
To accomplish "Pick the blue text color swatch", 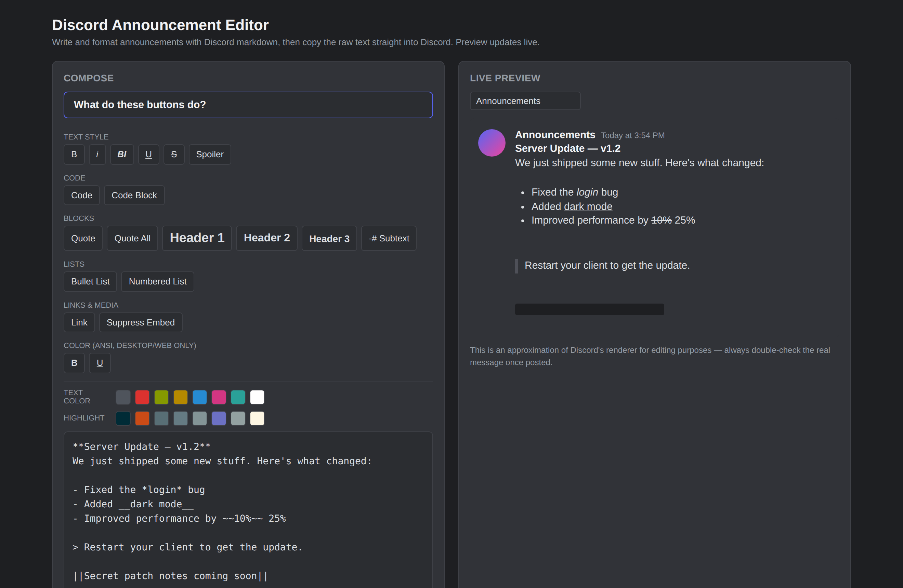I will [199, 397].
